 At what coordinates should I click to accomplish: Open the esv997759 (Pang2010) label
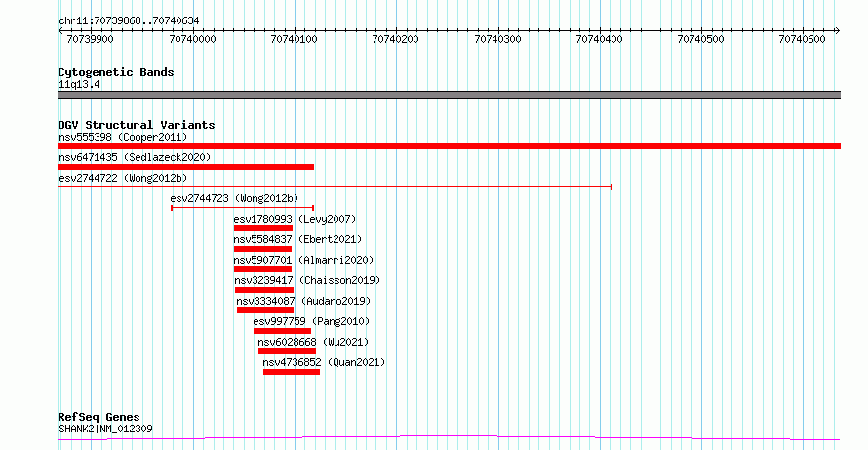click(311, 321)
